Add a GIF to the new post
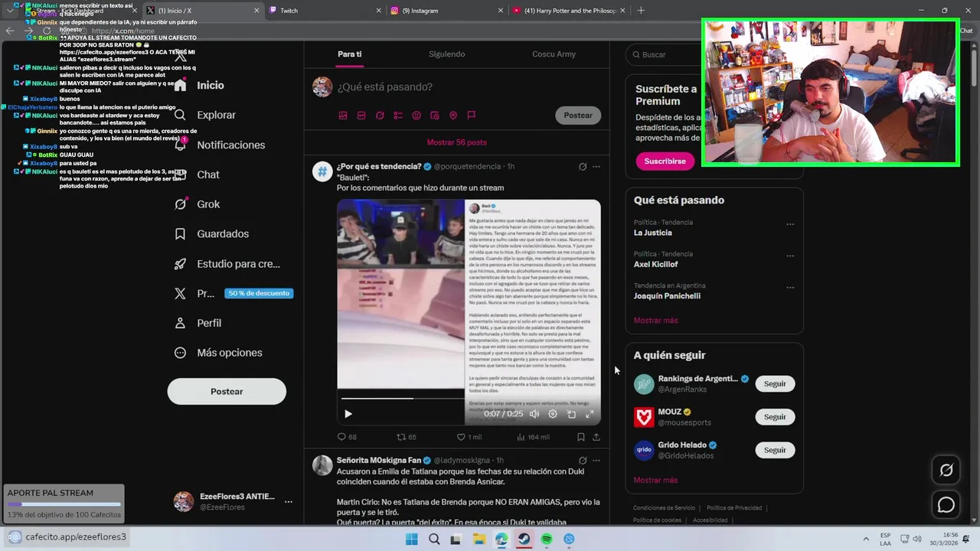The image size is (980, 551). (x=361, y=116)
